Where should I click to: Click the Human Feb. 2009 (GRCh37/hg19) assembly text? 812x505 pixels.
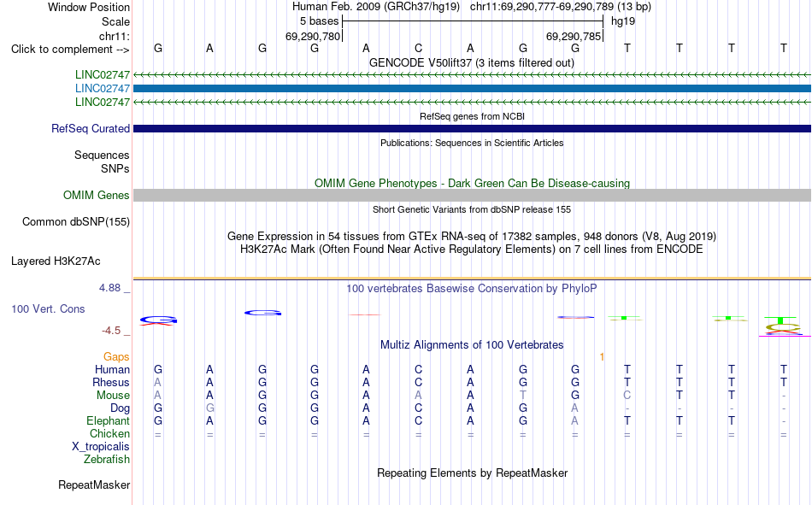pyautogui.click(x=375, y=7)
